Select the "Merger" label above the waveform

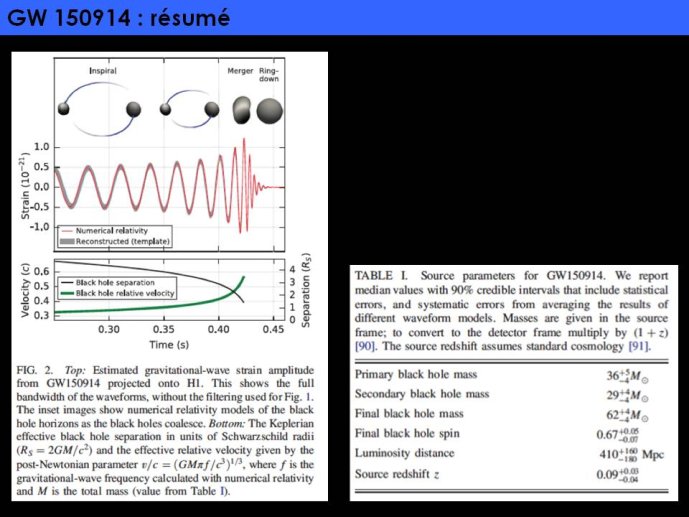tap(240, 71)
